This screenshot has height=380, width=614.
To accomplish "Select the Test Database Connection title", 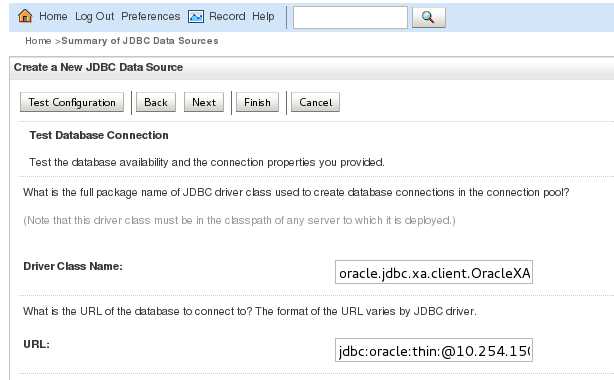I will [99, 135].
